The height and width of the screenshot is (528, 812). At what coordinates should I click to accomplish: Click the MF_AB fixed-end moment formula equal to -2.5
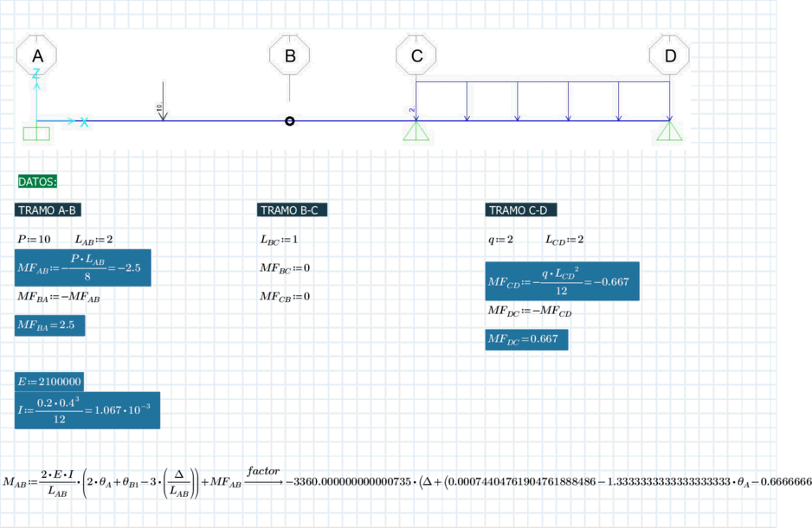pos(83,267)
